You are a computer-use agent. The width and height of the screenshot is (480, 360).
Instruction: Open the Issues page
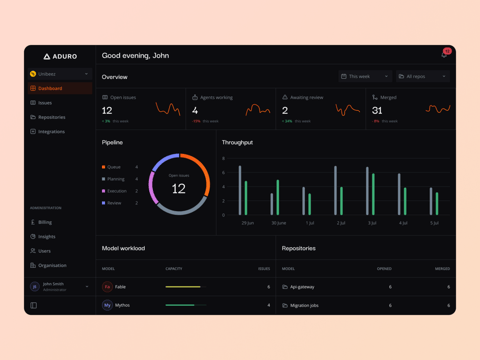point(60,103)
